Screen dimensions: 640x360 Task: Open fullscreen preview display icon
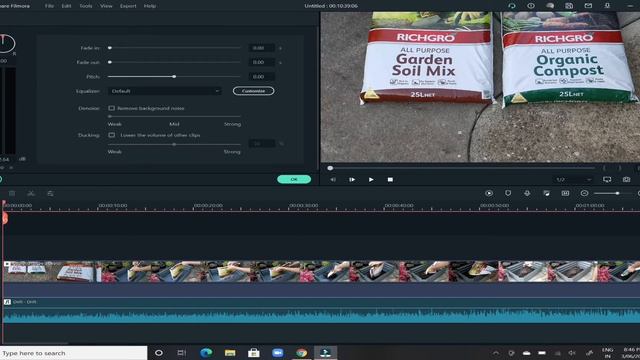coord(607,180)
